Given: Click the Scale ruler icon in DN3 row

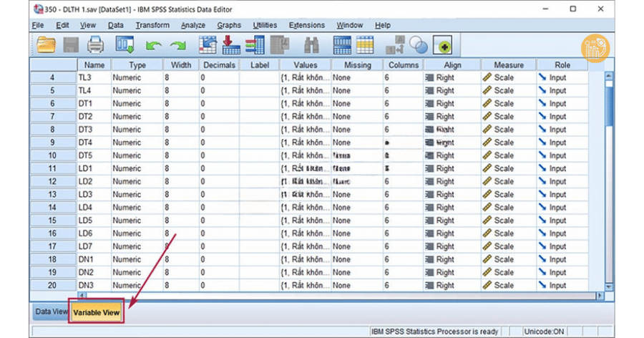Looking at the screenshot, I should tap(487, 285).
